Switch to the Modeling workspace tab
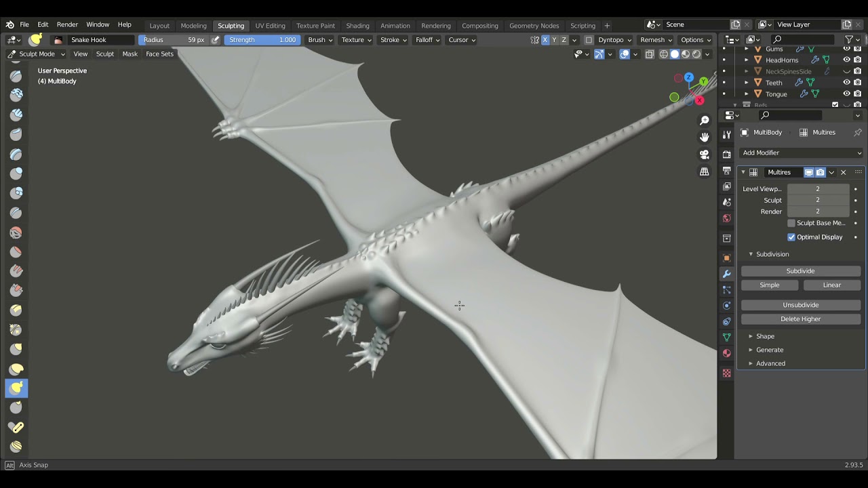868x488 pixels. 193,26
